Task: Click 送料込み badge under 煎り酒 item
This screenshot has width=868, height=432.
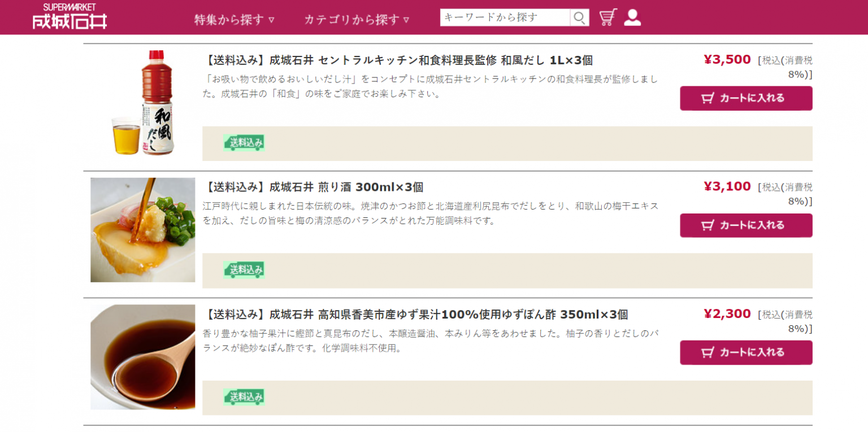Action: tap(244, 270)
